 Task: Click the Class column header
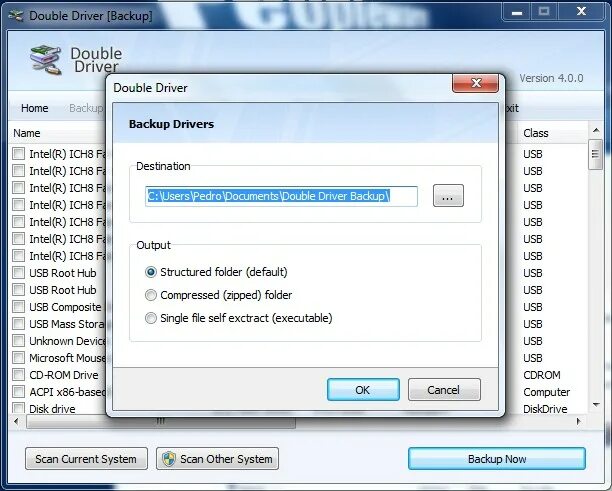coord(552,133)
